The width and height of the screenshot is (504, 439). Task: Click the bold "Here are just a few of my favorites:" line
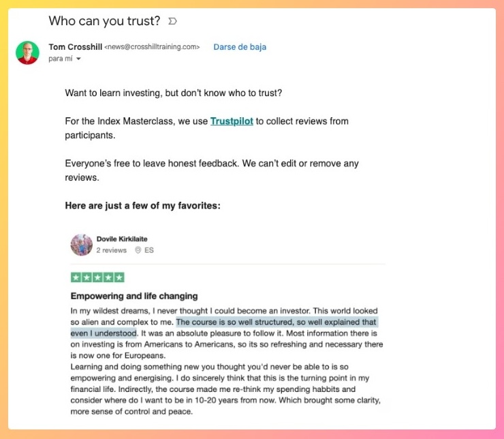coord(142,205)
